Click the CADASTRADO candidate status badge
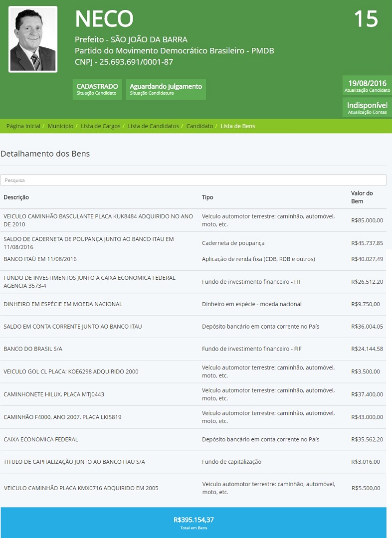392x538 pixels. [97, 89]
